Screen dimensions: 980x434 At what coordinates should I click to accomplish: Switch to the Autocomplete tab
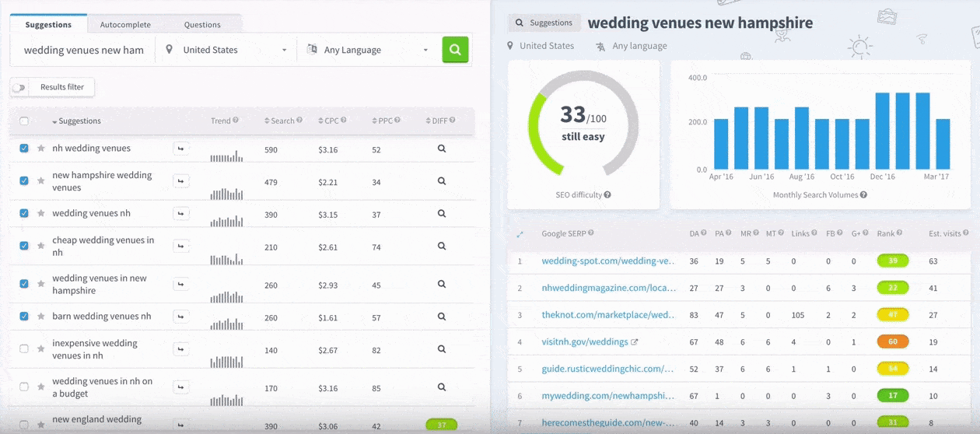125,25
